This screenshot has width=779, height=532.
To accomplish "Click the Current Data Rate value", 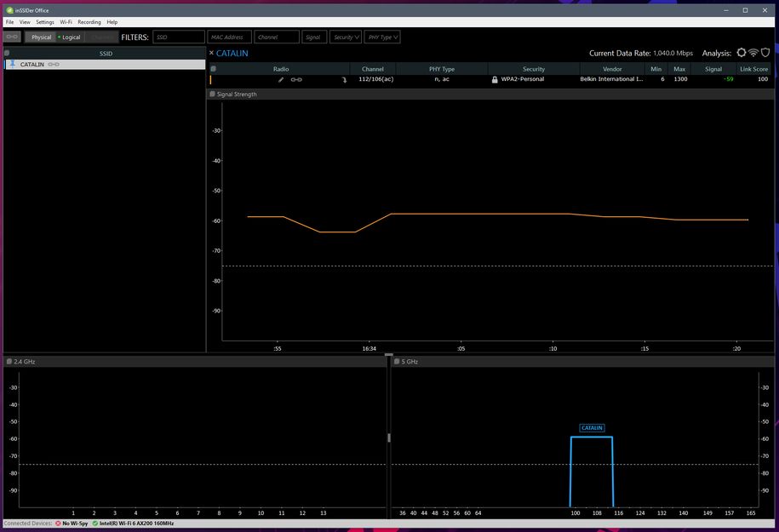I will pyautogui.click(x=673, y=53).
